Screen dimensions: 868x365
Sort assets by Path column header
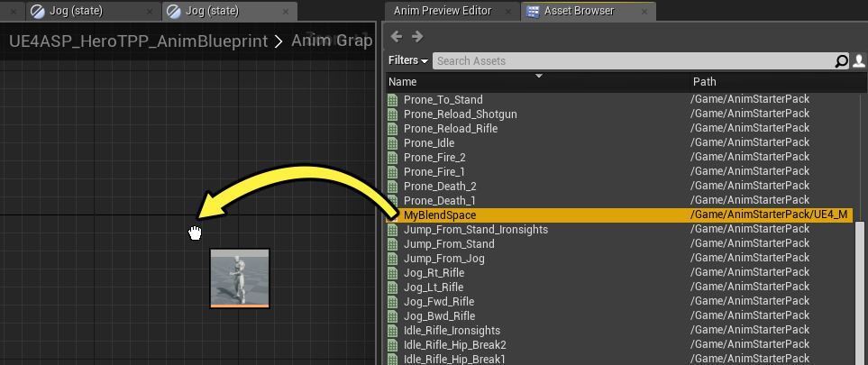pyautogui.click(x=779, y=82)
